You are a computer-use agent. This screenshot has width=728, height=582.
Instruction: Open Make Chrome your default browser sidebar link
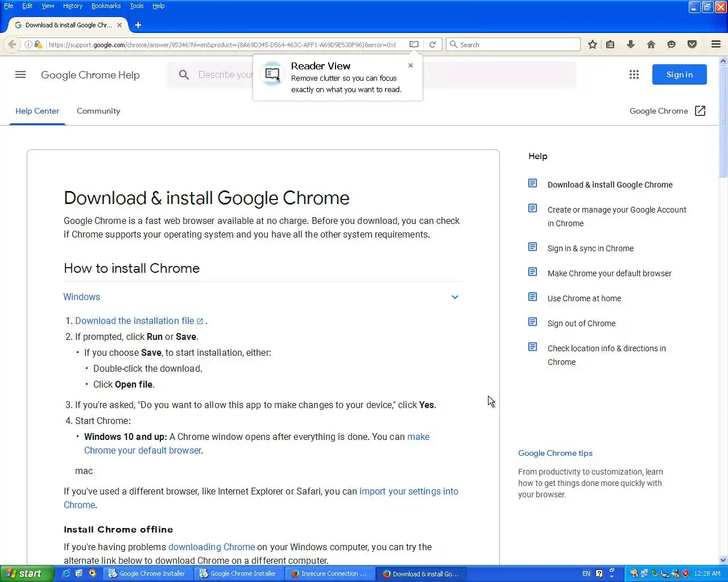[609, 273]
